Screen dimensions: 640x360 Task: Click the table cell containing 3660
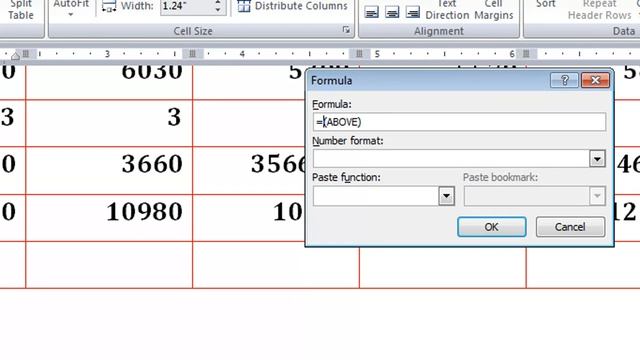109,171
